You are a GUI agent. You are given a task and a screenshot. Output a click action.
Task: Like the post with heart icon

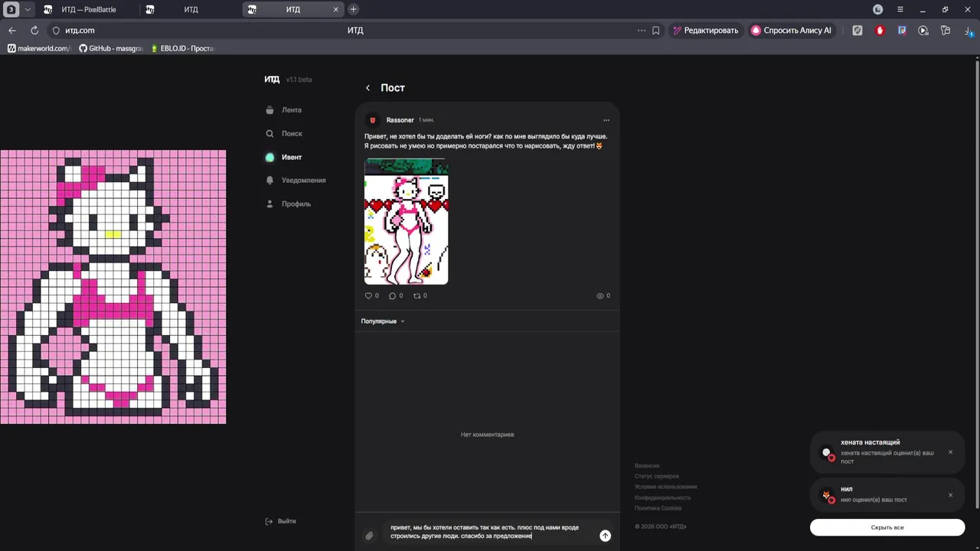point(368,295)
